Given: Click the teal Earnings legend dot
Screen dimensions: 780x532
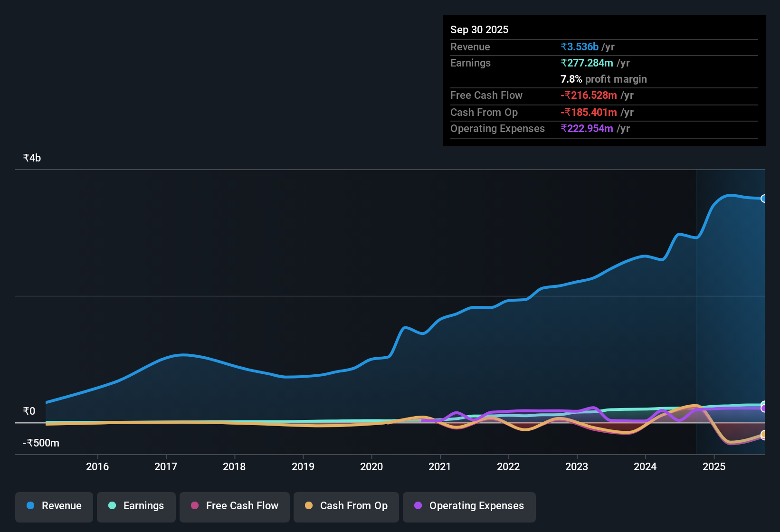Looking at the screenshot, I should 112,506.
